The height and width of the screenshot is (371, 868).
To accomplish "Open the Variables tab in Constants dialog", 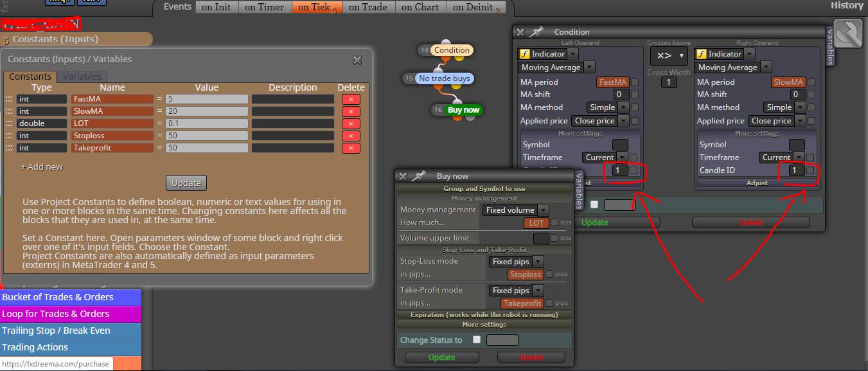I will point(82,77).
